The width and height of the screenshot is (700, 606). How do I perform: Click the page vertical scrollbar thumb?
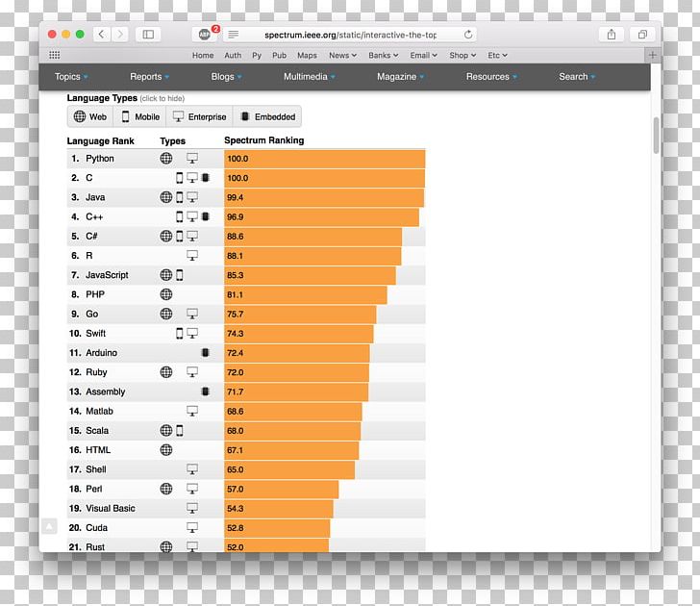pyautogui.click(x=656, y=136)
